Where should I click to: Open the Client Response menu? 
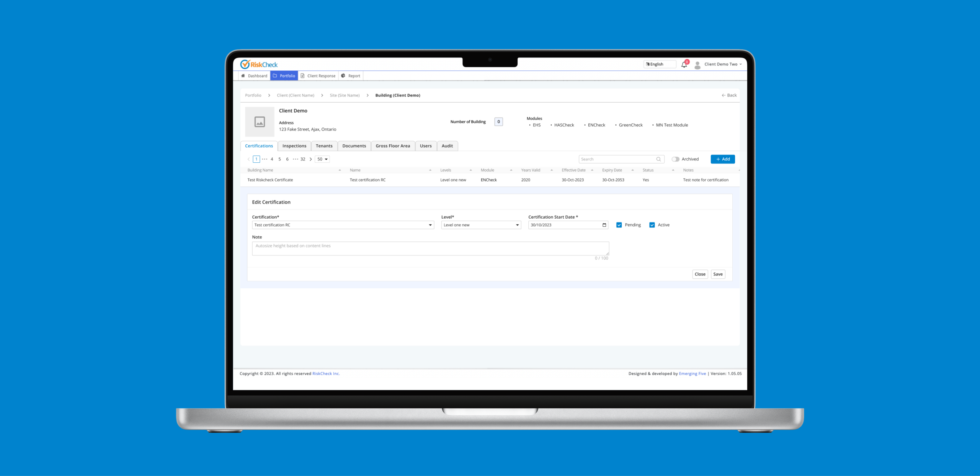[x=318, y=76]
